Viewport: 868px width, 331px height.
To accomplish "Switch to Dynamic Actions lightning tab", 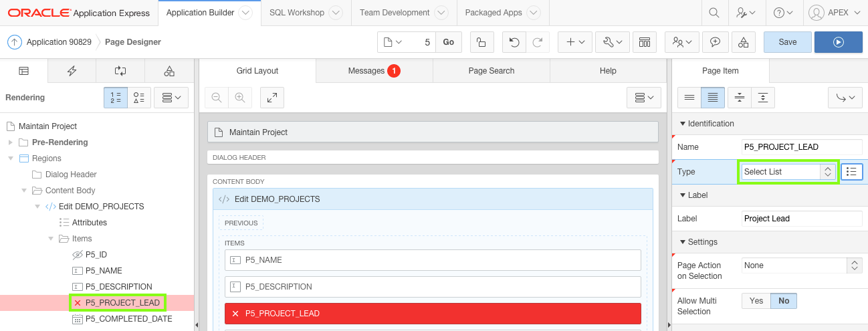I will pyautogui.click(x=72, y=71).
